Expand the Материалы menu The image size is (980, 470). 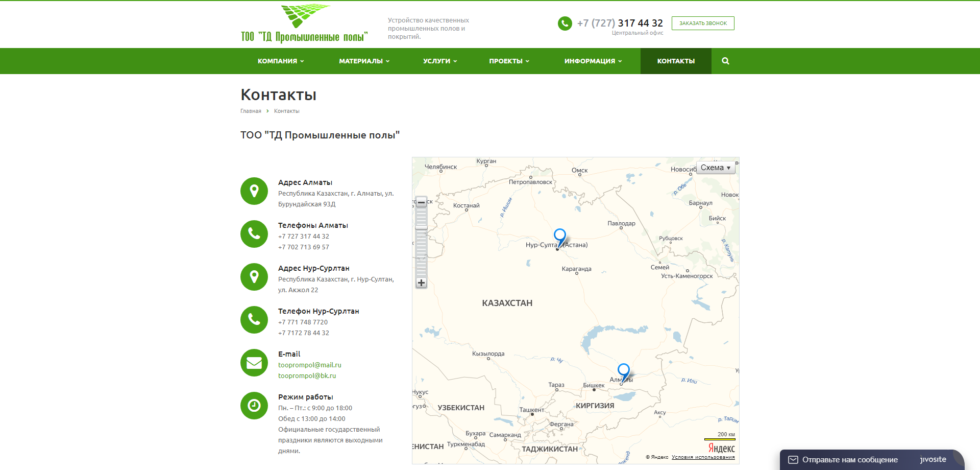pyautogui.click(x=364, y=61)
